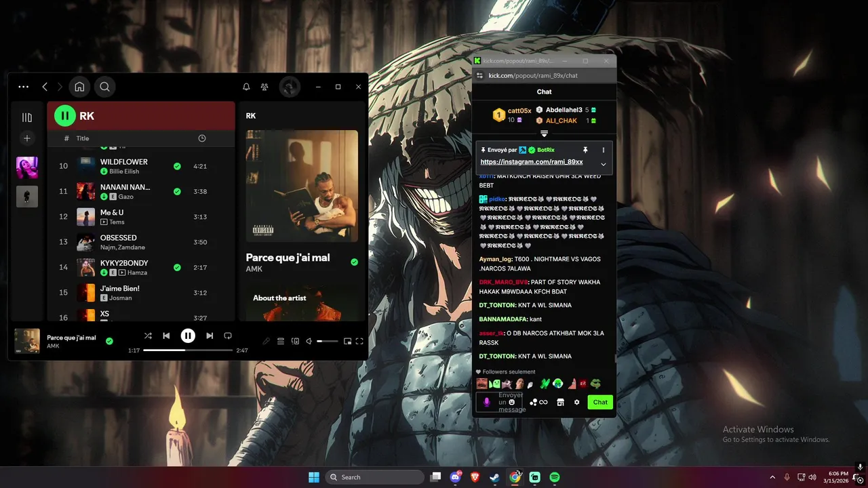Insert the red 'sit' emote
The image size is (868, 488).
coord(583,384)
